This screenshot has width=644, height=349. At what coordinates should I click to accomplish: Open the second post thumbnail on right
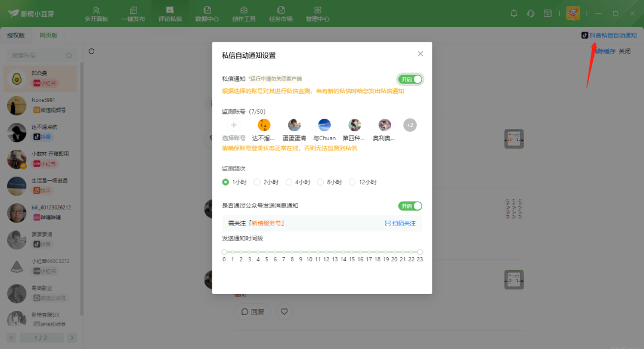point(514,209)
